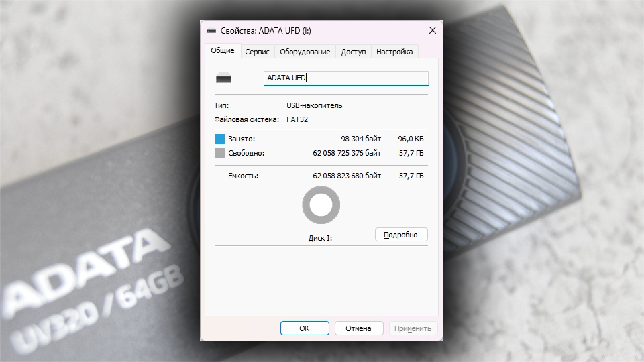Switch to the Общие tab

(x=223, y=50)
